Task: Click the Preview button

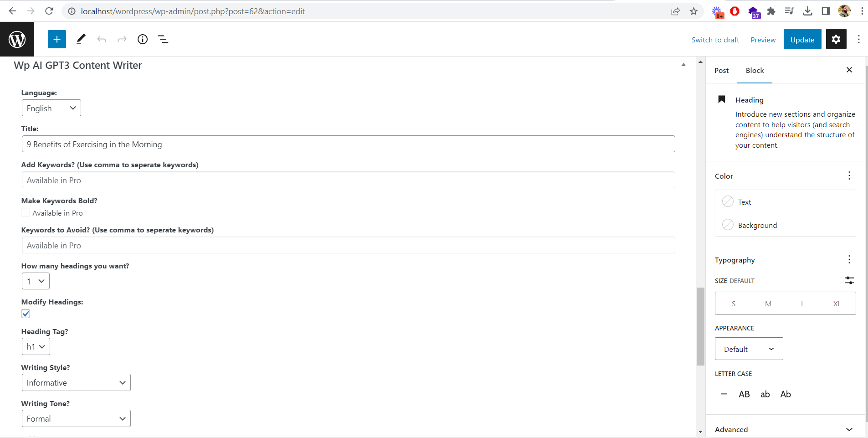Action: tap(763, 40)
